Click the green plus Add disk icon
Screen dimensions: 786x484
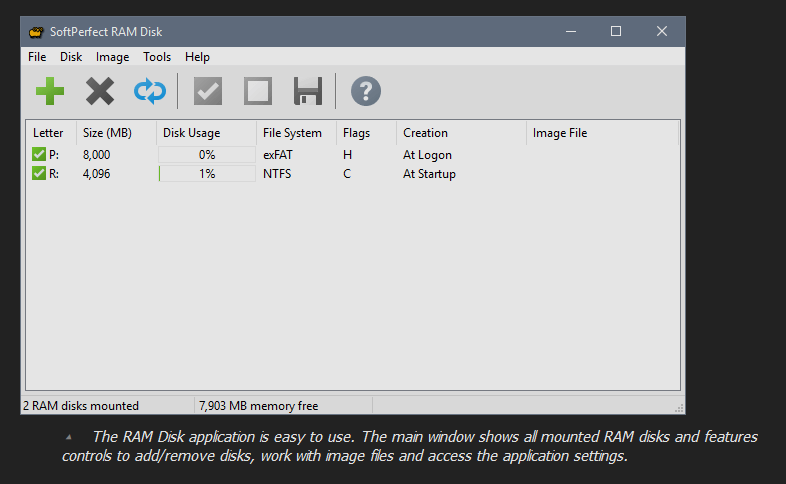coord(50,91)
